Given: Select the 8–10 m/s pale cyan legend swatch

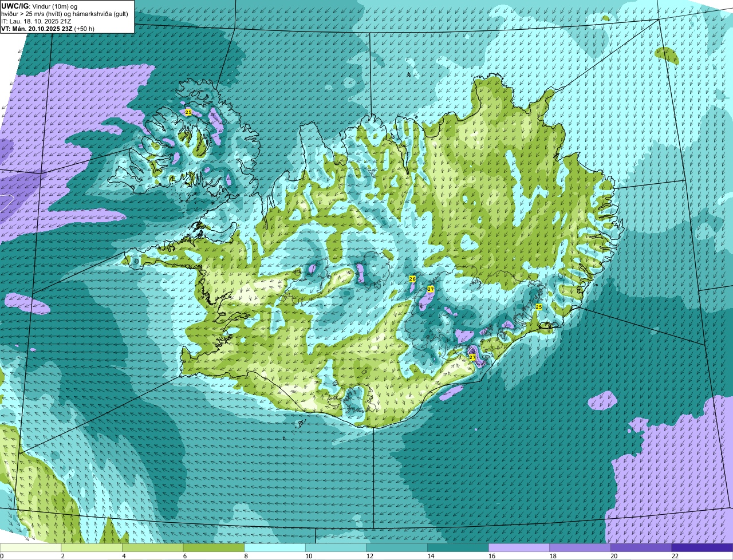Looking at the screenshot, I should coord(275,547).
